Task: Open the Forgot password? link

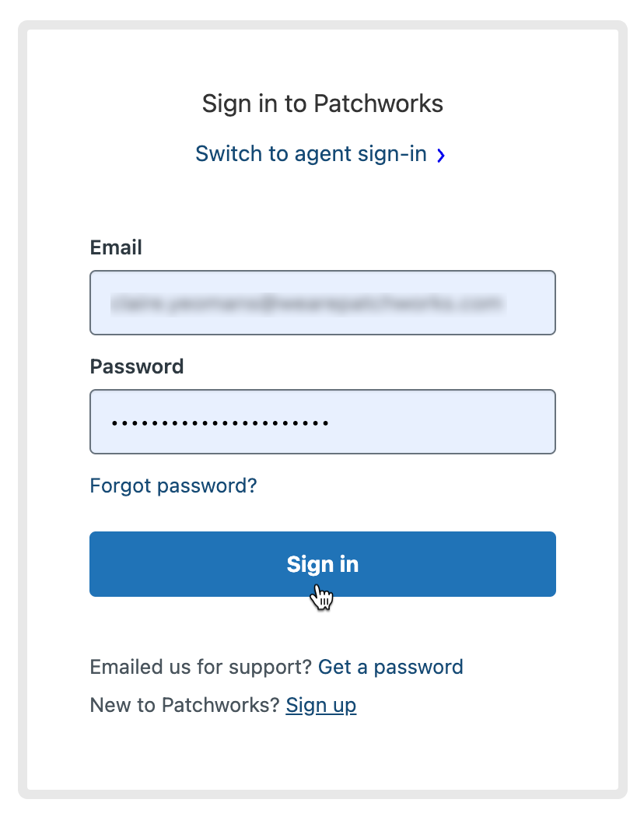Action: 173,486
